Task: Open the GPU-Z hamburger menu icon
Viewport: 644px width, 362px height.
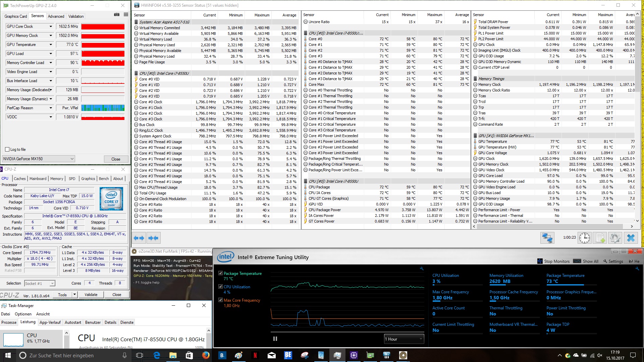Action: 126,15
